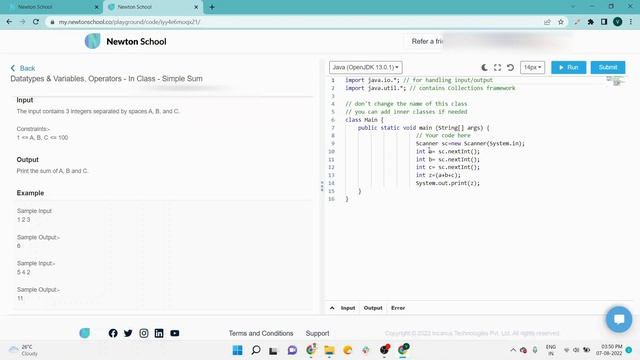
Task: Open Newton School Twitter page
Action: tap(128, 333)
